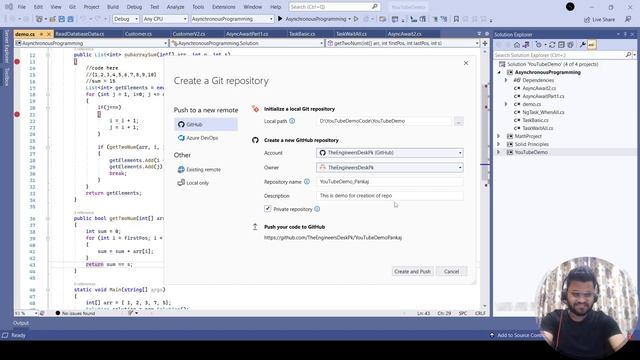Click Private repository info icon
This screenshot has height=360, width=640.
click(317, 209)
